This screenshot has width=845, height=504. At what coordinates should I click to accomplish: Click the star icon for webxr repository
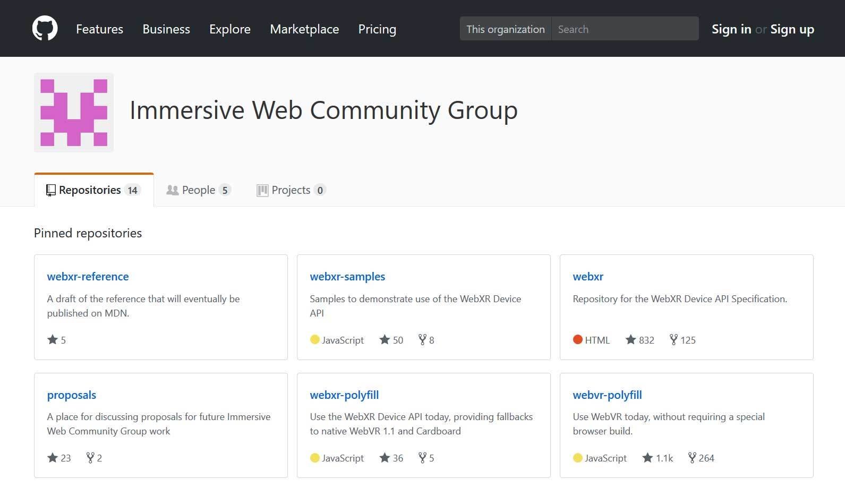coord(630,339)
